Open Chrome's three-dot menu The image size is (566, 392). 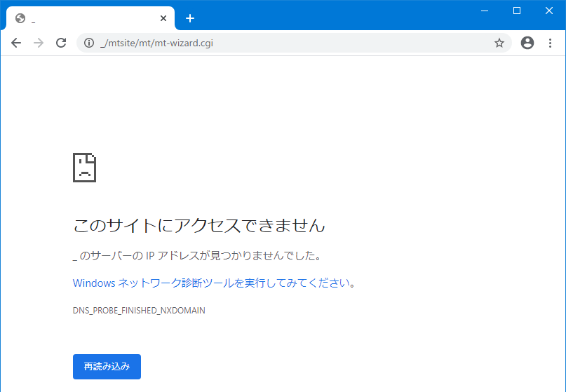pos(550,43)
